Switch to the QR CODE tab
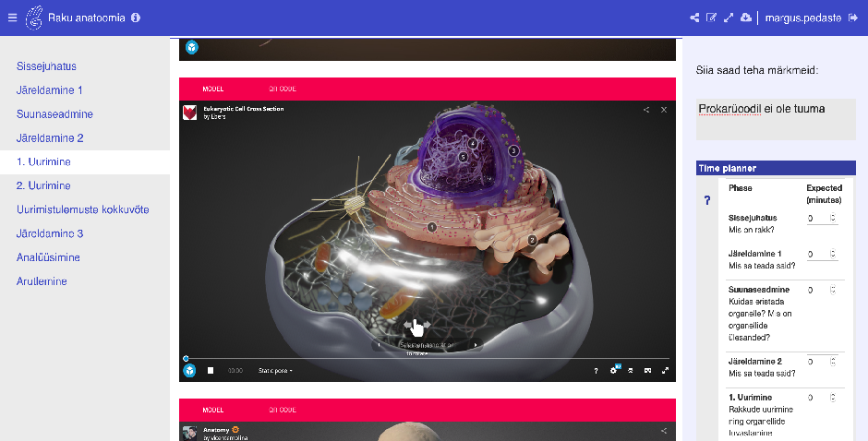 tap(282, 89)
